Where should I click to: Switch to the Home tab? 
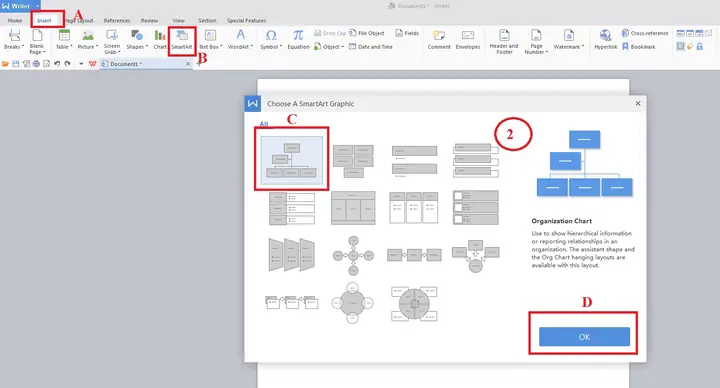pyautogui.click(x=15, y=21)
